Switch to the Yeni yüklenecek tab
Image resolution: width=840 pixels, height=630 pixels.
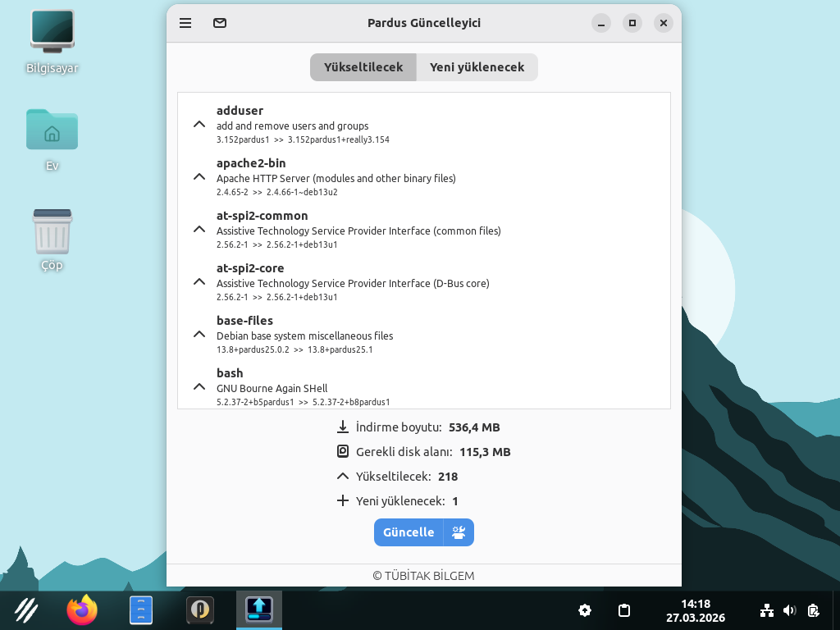tap(477, 67)
